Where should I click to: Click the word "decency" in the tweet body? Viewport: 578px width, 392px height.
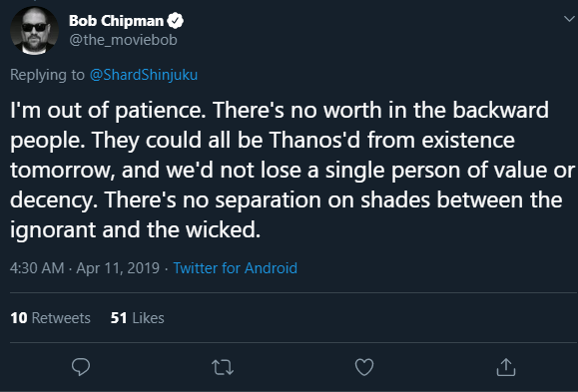pos(54,200)
